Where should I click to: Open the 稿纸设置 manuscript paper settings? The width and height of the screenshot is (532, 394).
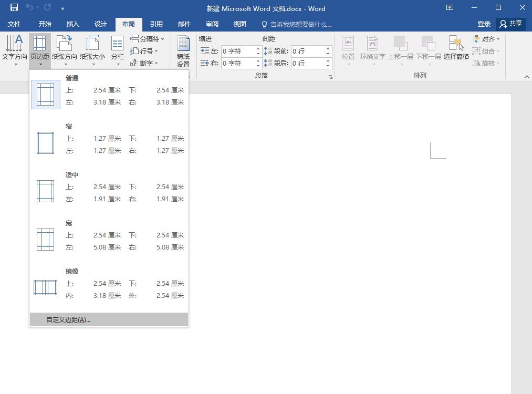183,51
